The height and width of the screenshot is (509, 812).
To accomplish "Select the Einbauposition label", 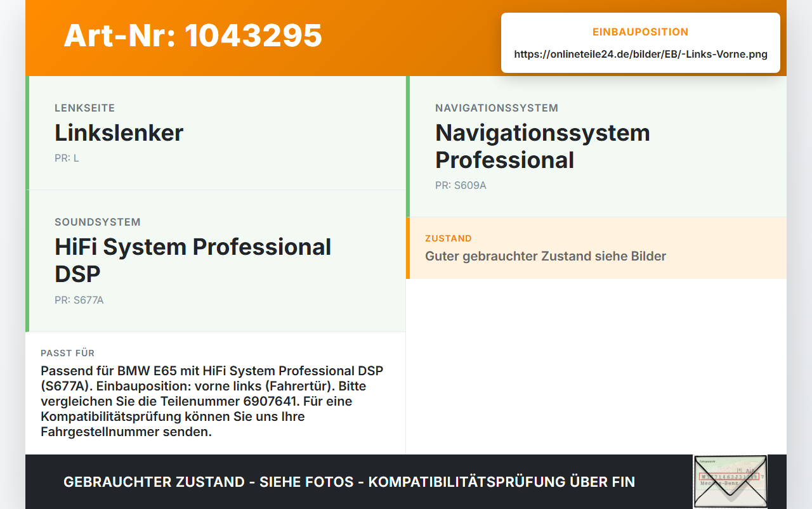I will point(641,32).
